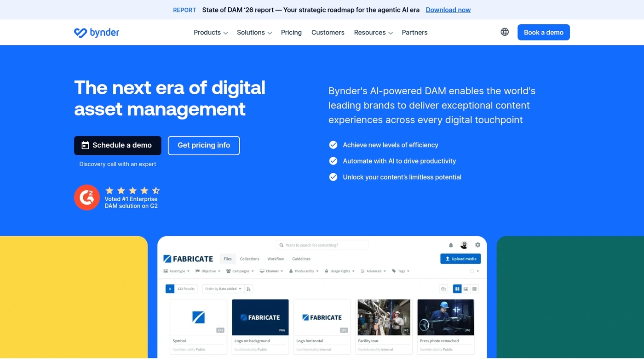Viewport: 644px width, 362px height.
Task: Open the settings gear in the Fabricate toolbar
Action: [477, 245]
